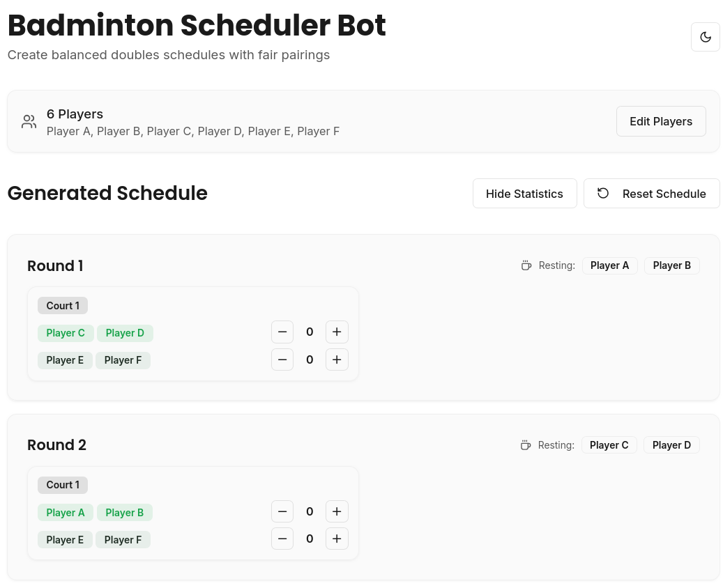The width and height of the screenshot is (723, 588).
Task: Decrease Round 1 score for Player C/D team
Action: click(282, 332)
